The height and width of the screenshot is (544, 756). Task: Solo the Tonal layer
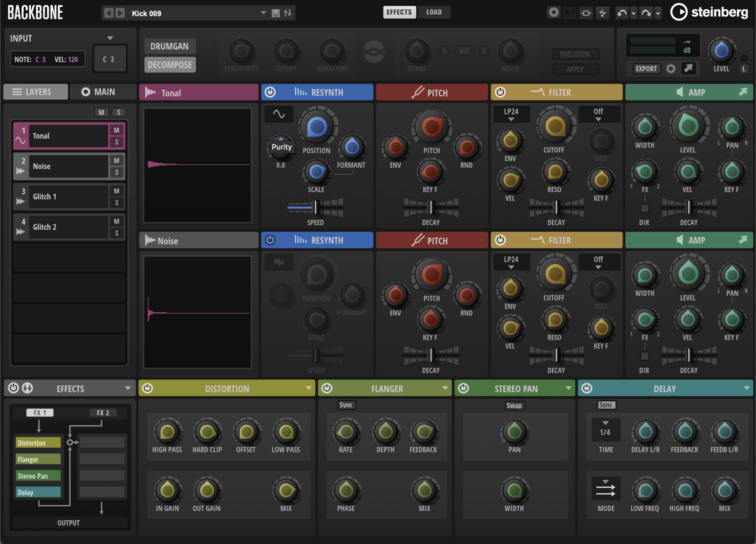pyautogui.click(x=117, y=142)
